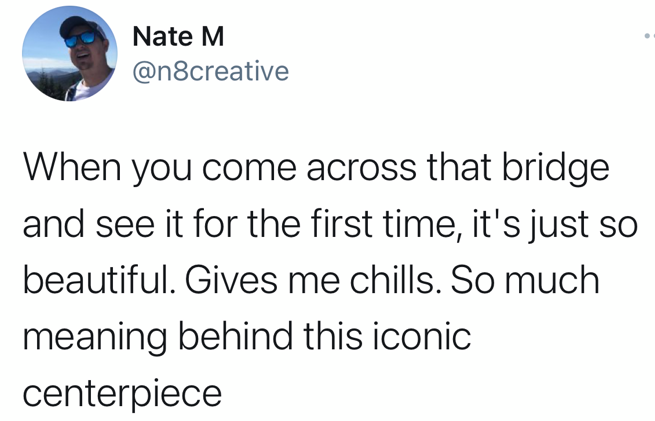The image size is (655, 421).
Task: Select the word 'centerpiece' on the last line
Action: click(122, 393)
